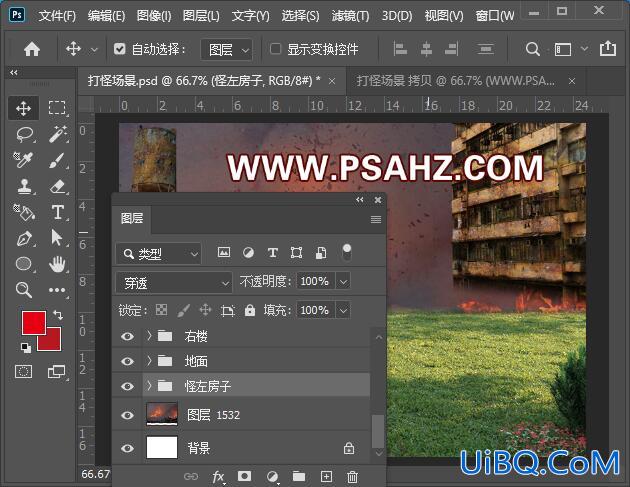Choose the Lasso tool
This screenshot has height=487, width=630.
point(24,134)
